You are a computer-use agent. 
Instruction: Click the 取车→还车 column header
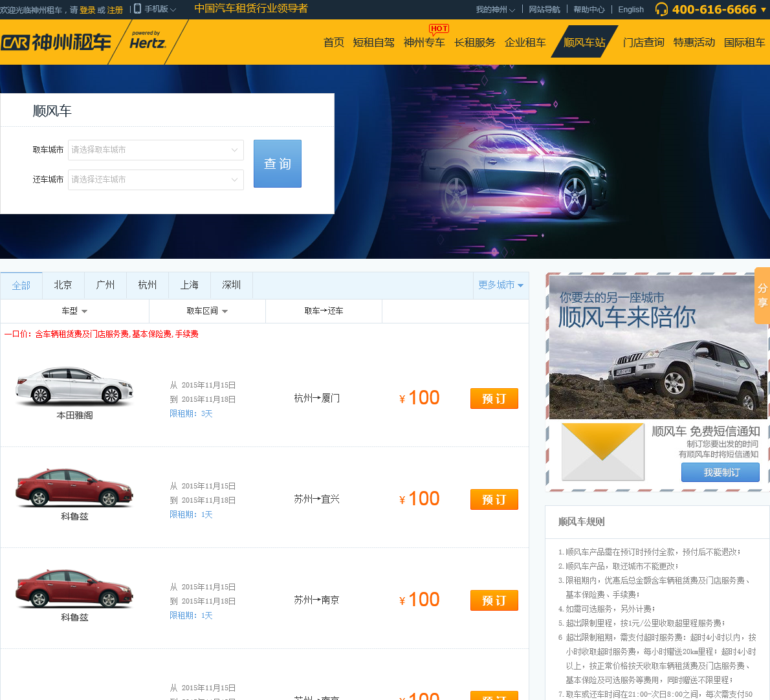(x=324, y=311)
